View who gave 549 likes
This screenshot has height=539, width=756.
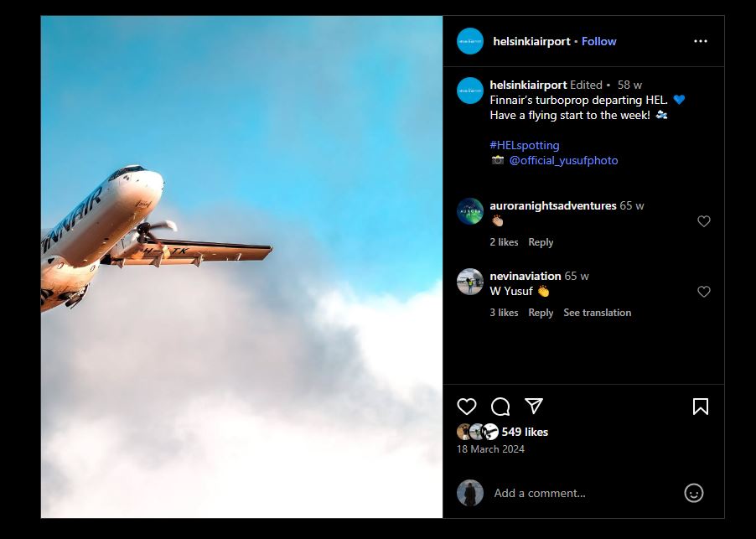click(x=525, y=432)
